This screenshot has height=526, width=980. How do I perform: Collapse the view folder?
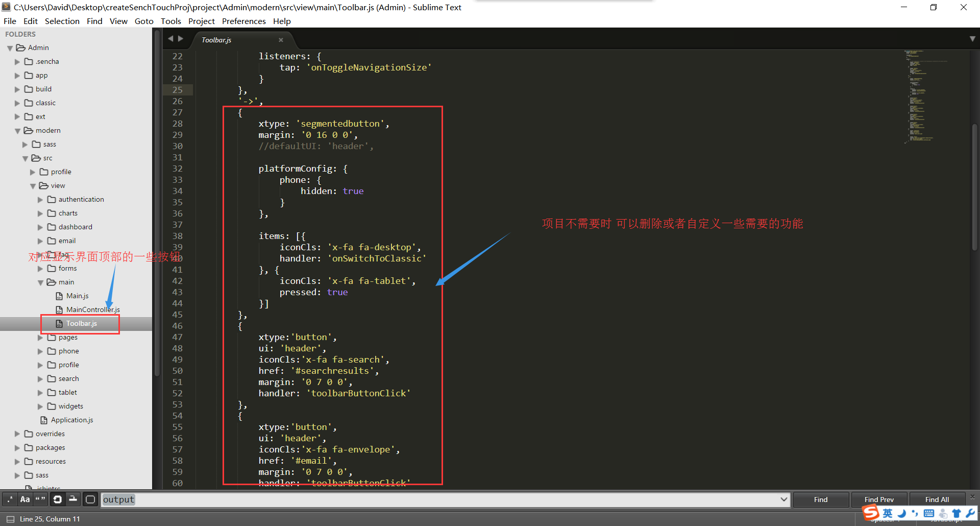pos(33,186)
